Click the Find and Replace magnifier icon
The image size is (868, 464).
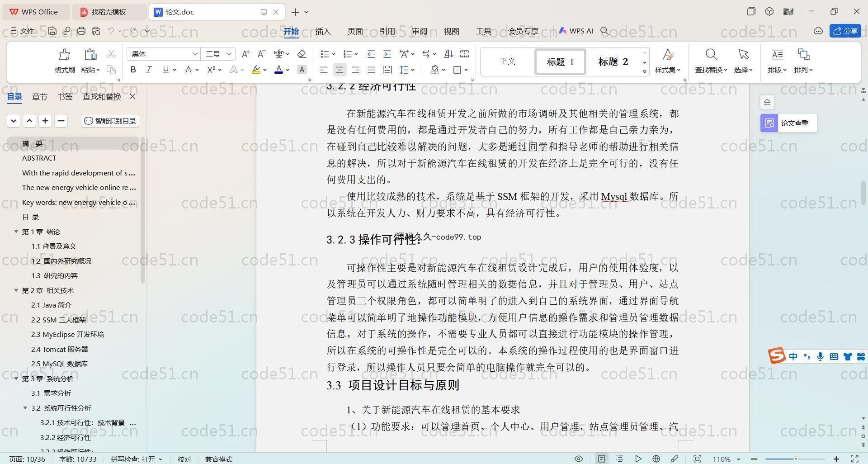(711, 55)
